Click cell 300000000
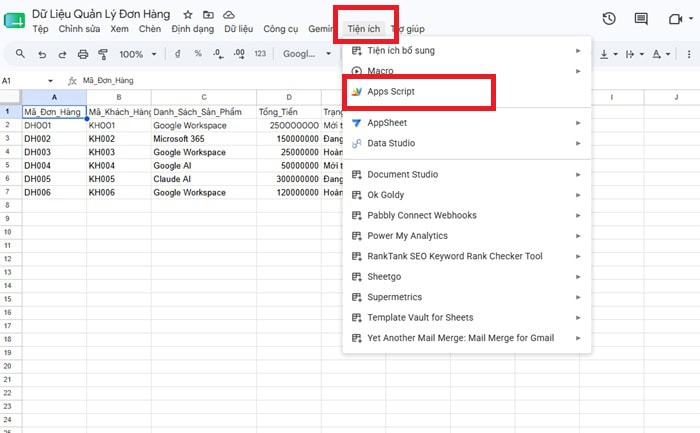 [289, 179]
